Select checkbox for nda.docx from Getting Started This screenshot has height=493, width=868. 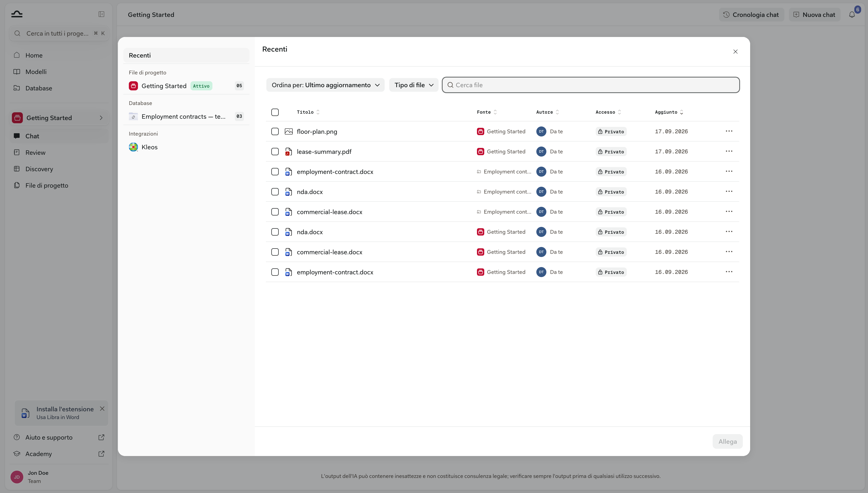coord(275,232)
